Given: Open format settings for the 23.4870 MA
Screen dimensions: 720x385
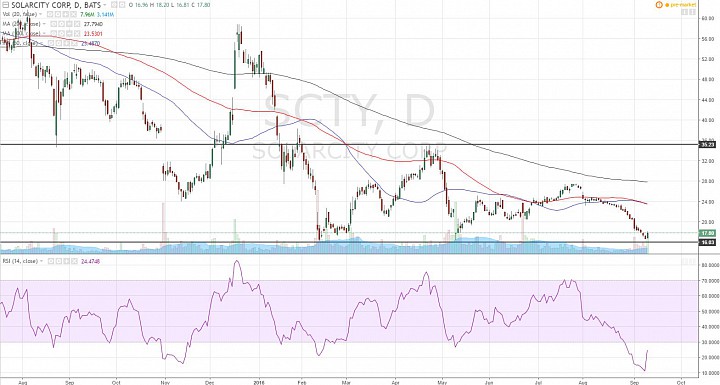Looking at the screenshot, I should pos(58,43).
